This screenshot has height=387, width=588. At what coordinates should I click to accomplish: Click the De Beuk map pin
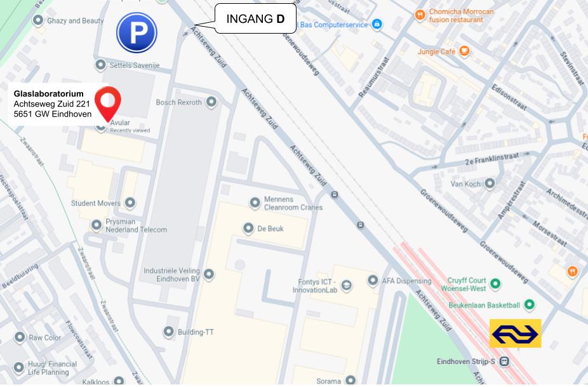[x=248, y=228]
